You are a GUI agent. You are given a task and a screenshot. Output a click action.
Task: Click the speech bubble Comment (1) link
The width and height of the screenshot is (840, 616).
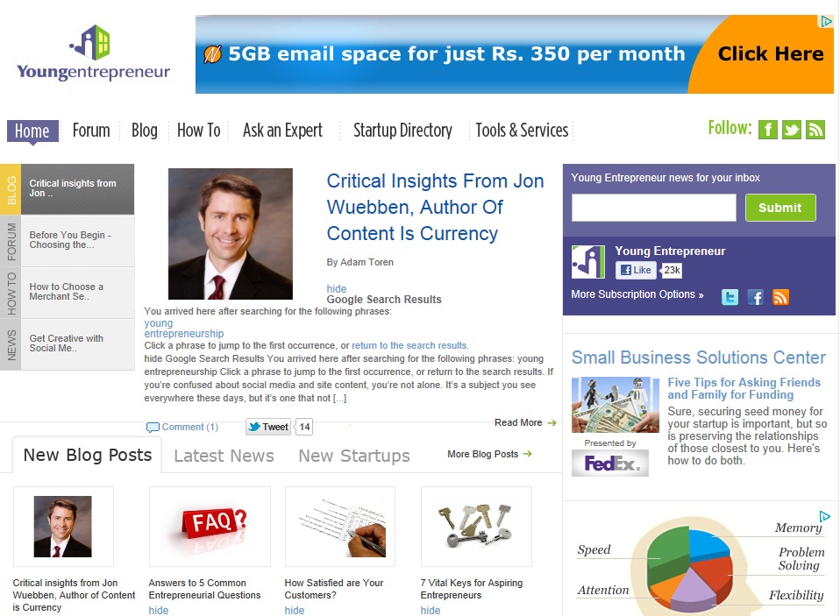coord(182,427)
